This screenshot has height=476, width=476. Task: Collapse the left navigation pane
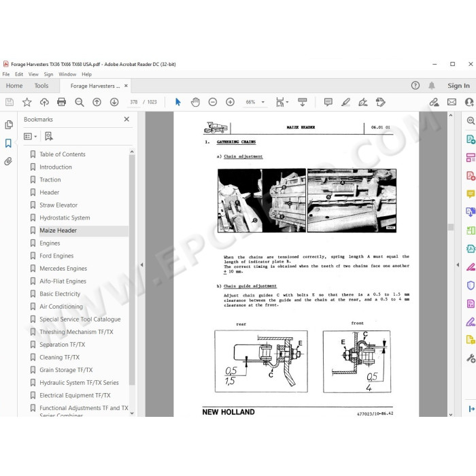[141, 265]
